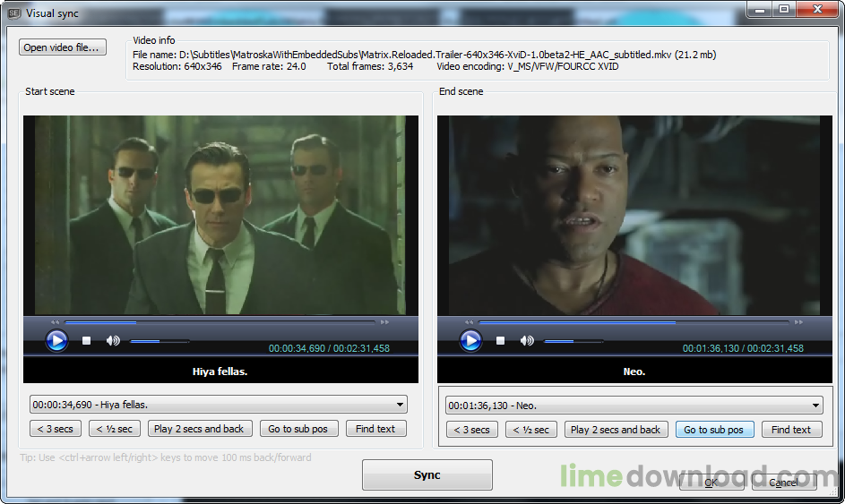Find text in Start scene

[375, 429]
